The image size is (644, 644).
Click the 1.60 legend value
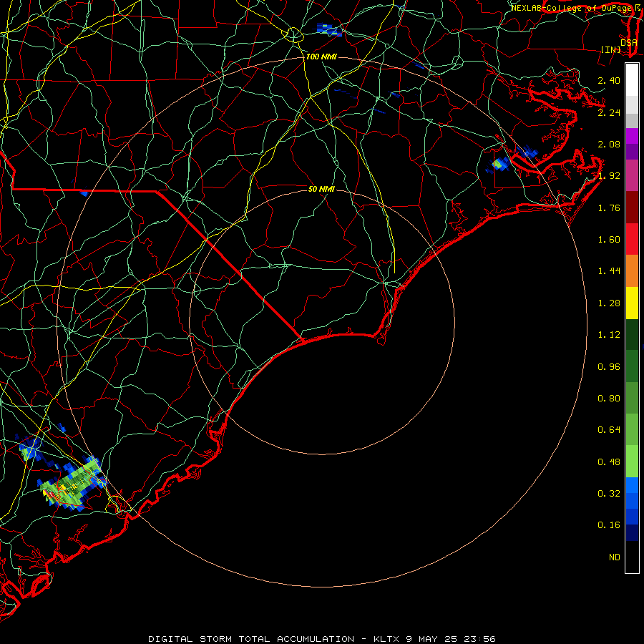point(609,240)
